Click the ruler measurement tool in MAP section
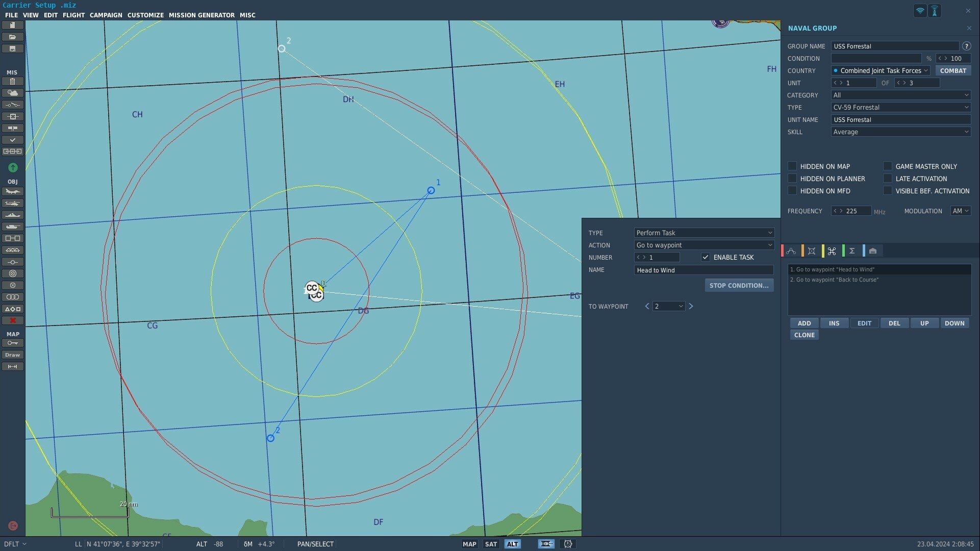 pos(12,366)
